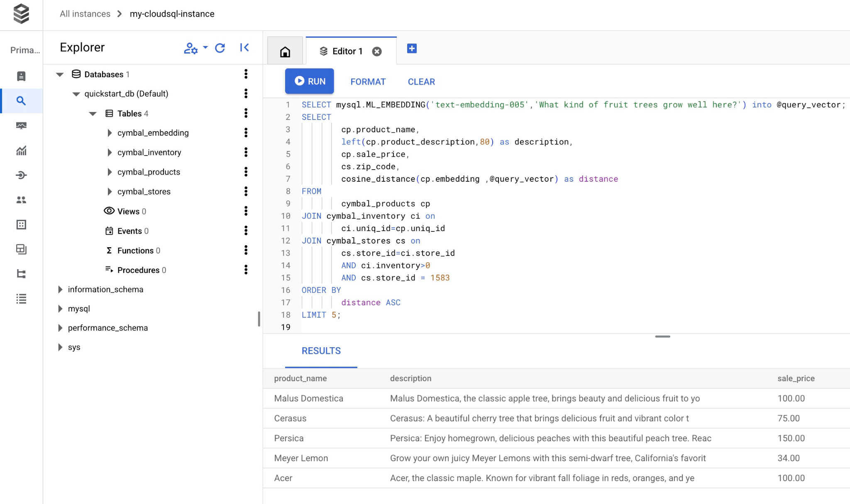Expand the cymbal_embedding table
The width and height of the screenshot is (850, 504).
(110, 133)
